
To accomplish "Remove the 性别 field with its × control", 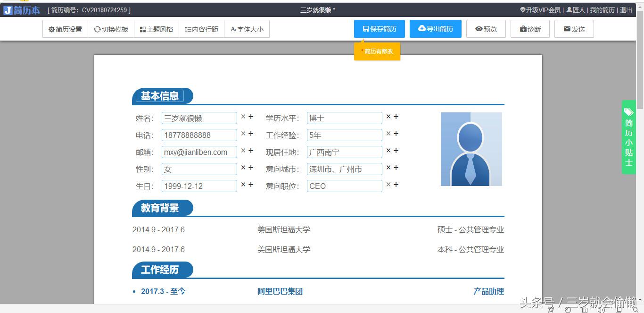I will tap(243, 167).
